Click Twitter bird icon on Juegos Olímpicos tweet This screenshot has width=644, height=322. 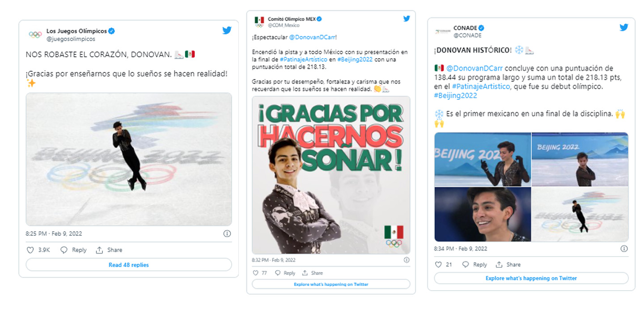[x=227, y=30]
